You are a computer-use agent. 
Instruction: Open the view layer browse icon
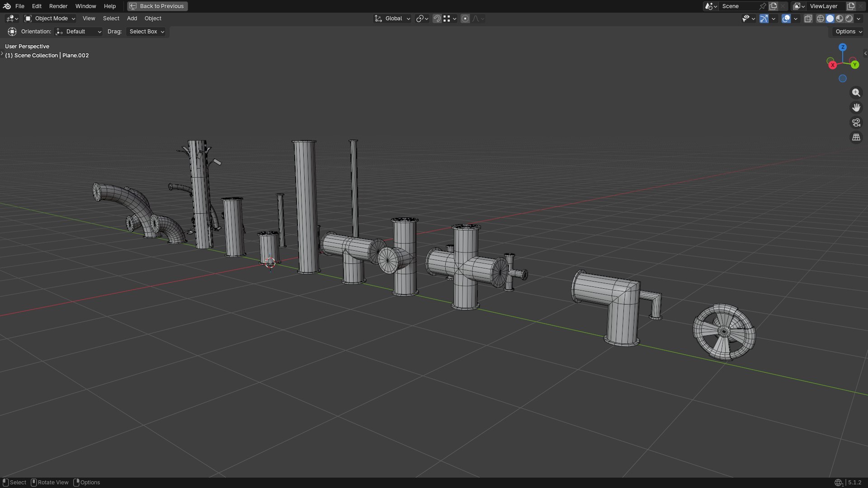click(x=799, y=6)
